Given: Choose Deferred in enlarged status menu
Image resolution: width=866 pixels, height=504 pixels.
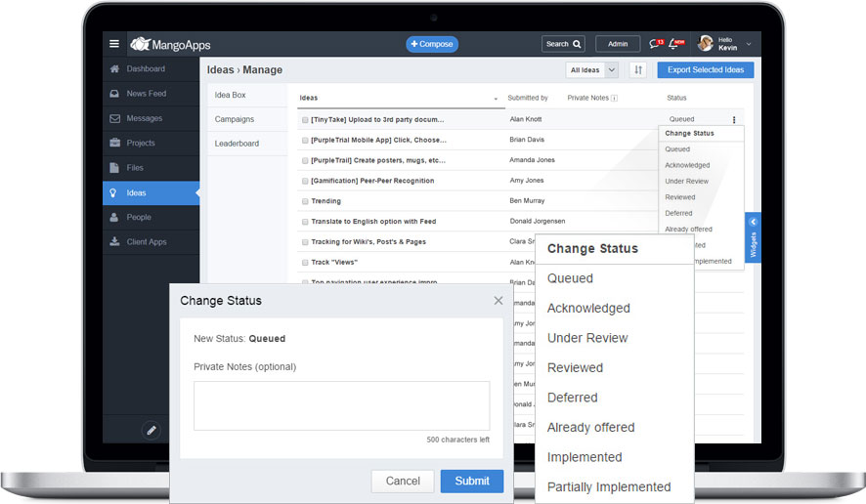Looking at the screenshot, I should [572, 398].
